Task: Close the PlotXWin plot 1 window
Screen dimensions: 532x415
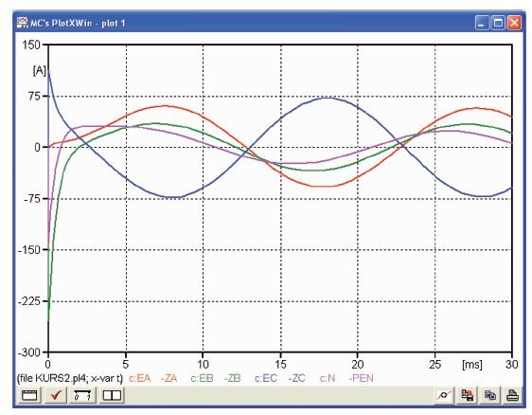Action: [514, 23]
